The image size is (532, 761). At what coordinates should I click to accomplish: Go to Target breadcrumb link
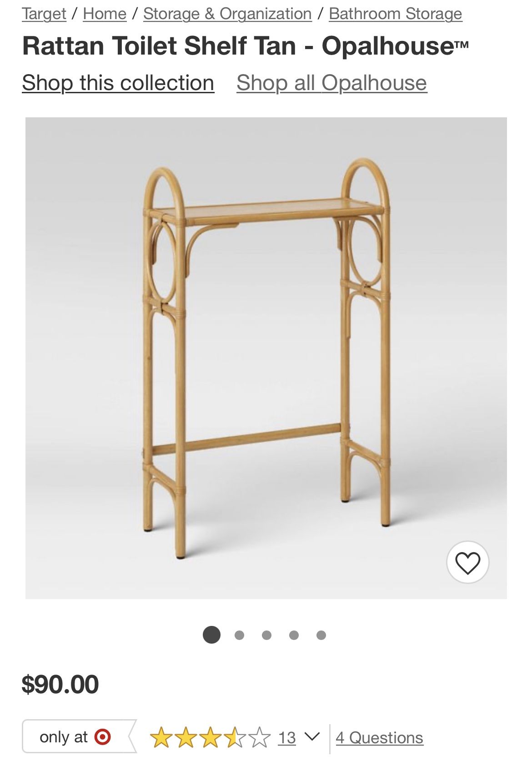pyautogui.click(x=44, y=14)
